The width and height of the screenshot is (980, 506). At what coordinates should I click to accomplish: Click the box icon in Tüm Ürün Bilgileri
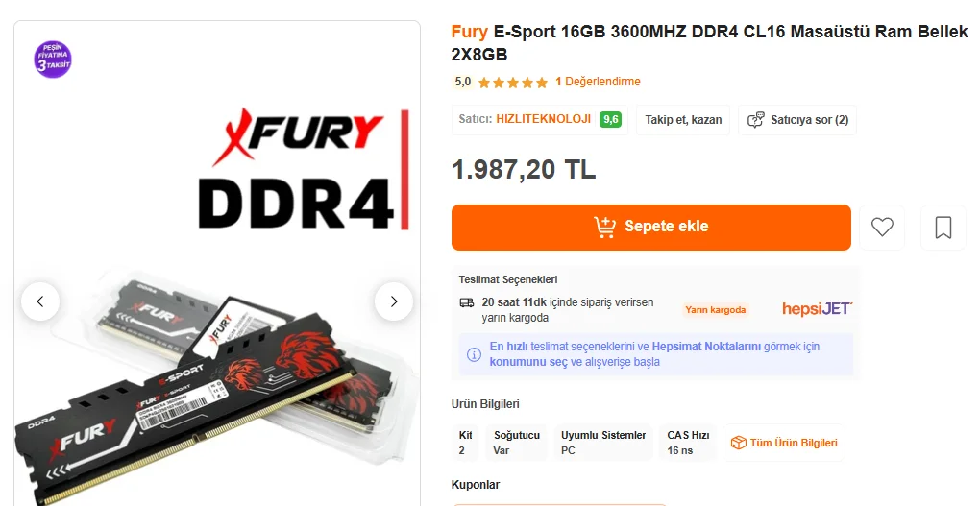pyautogui.click(x=739, y=443)
